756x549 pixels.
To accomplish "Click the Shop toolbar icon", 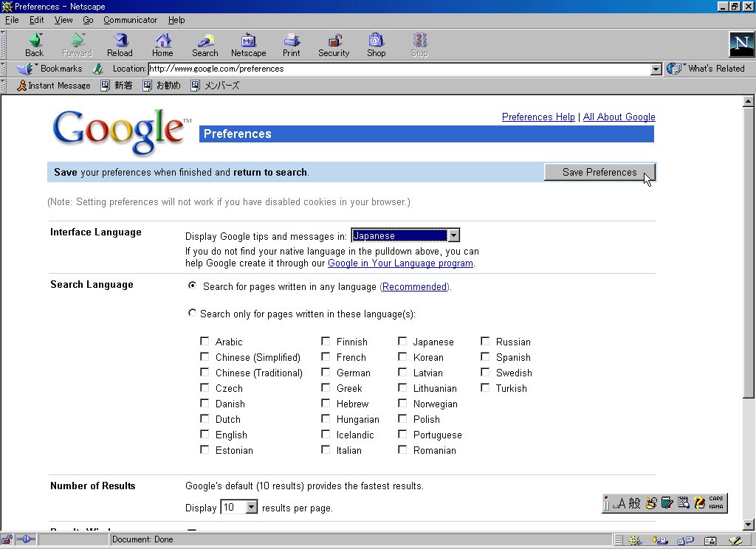I will click(x=376, y=45).
